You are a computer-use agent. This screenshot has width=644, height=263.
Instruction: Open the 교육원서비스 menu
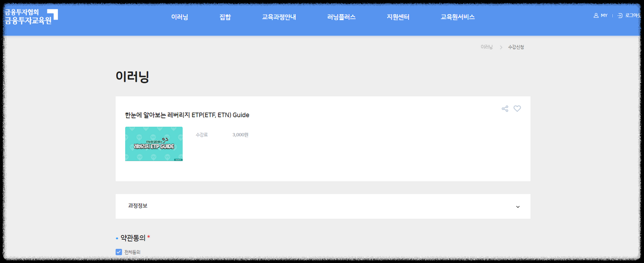coord(457,17)
